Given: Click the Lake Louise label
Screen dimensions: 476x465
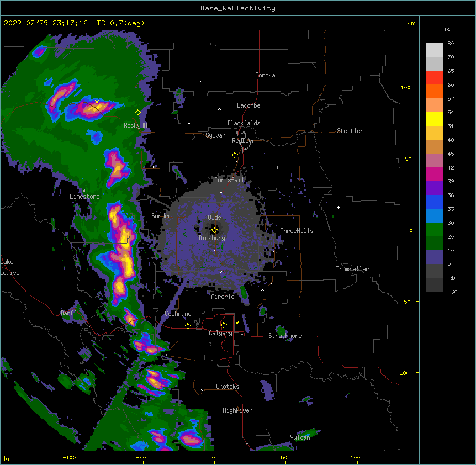Looking at the screenshot, I should 10,267.
